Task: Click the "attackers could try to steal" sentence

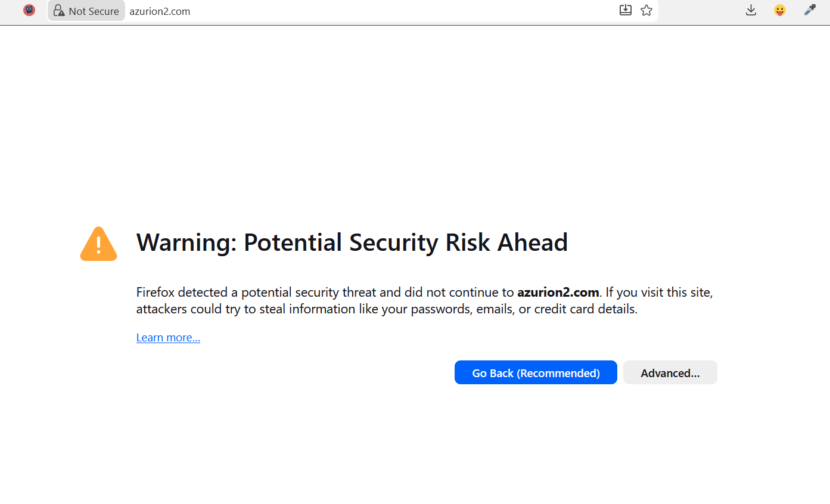Action: [238, 310]
